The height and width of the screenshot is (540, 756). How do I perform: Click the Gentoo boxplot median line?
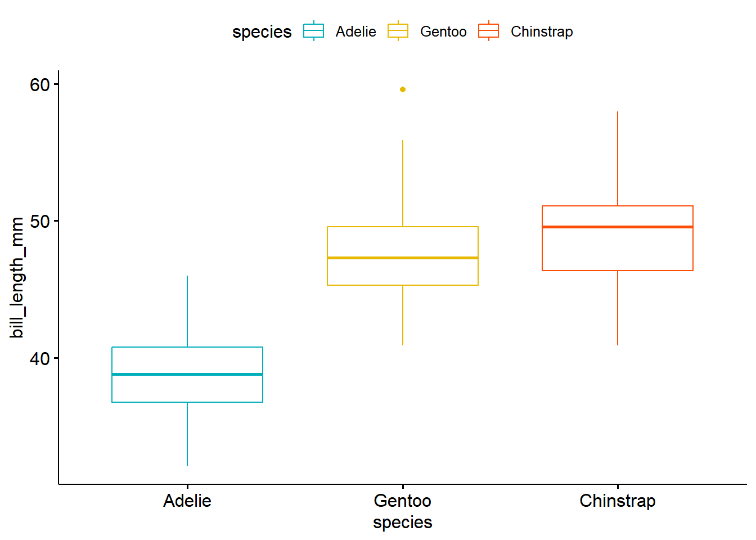(x=403, y=258)
